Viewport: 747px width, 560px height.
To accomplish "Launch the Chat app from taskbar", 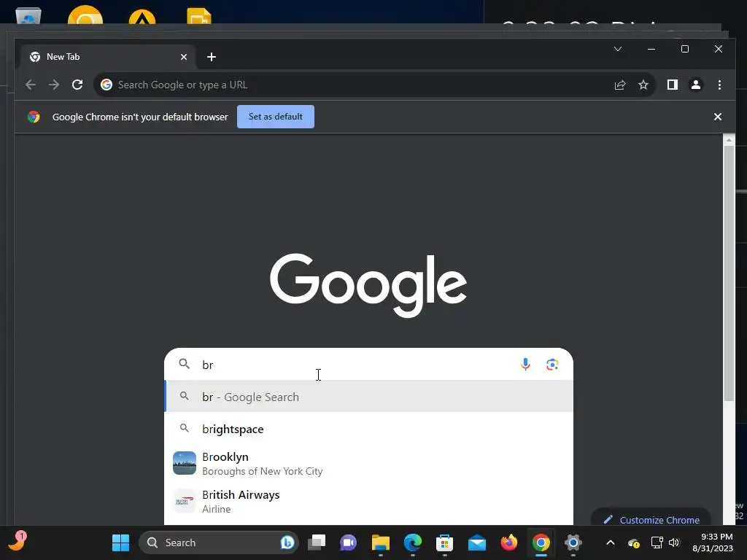I will pyautogui.click(x=348, y=542).
